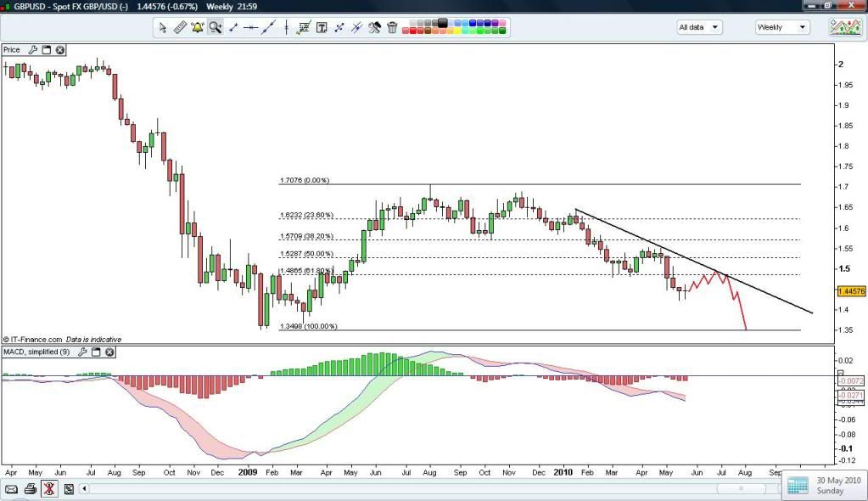The image size is (868, 501).
Task: Pick the brown color swatch
Action: [428, 31]
